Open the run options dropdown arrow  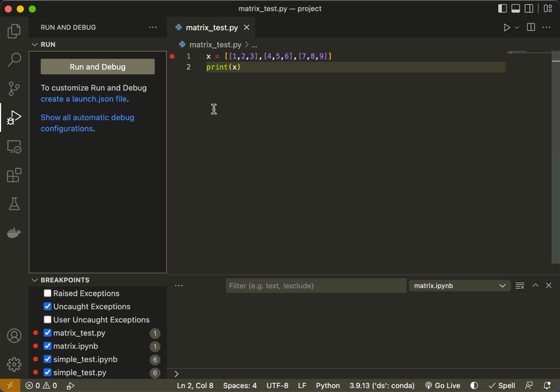[517, 28]
